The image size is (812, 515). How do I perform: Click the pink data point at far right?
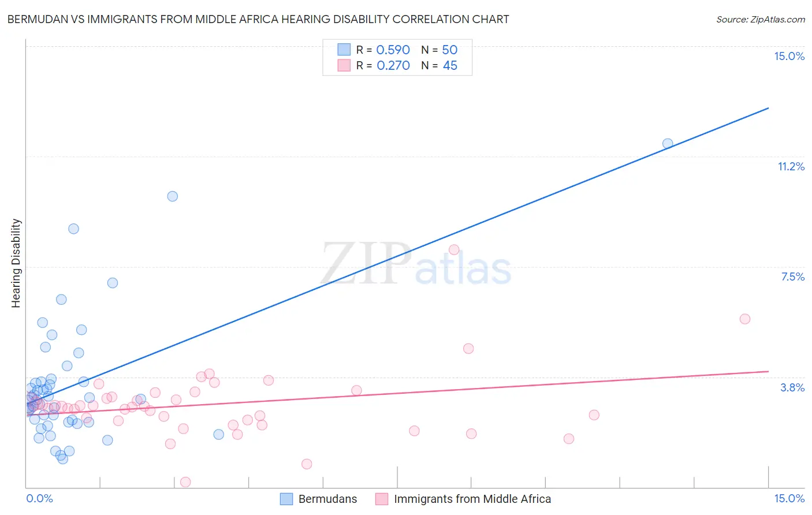click(x=745, y=319)
